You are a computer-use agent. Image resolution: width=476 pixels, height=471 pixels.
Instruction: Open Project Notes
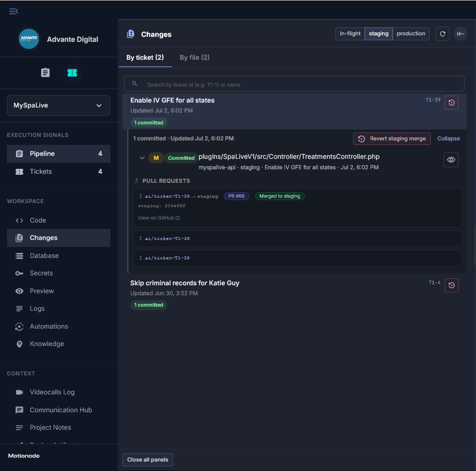pyautogui.click(x=59, y=428)
